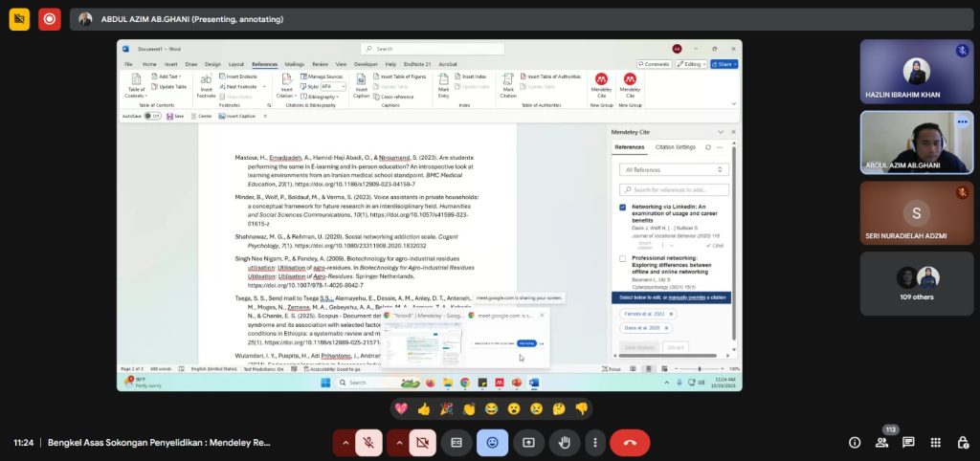The width and height of the screenshot is (980, 461).
Task: Switch to the Home ribbon tab
Action: pyautogui.click(x=149, y=64)
